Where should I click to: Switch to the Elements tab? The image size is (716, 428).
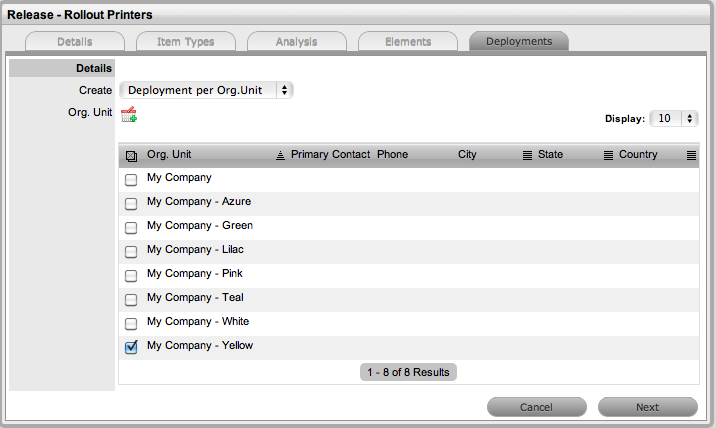coord(407,42)
